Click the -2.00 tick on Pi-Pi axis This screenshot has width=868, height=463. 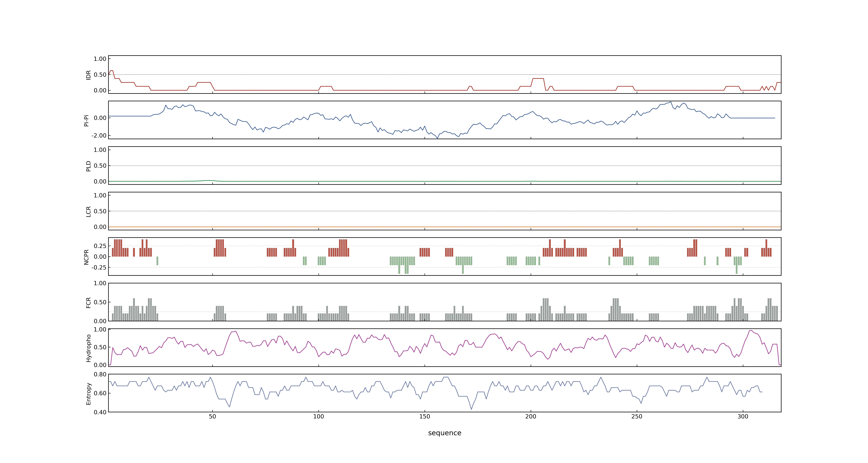[x=99, y=135]
